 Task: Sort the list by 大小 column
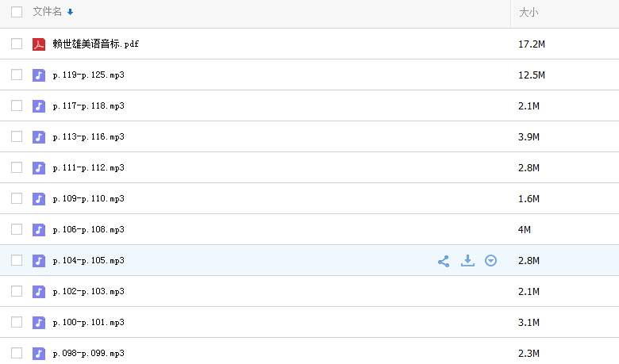[x=529, y=13]
